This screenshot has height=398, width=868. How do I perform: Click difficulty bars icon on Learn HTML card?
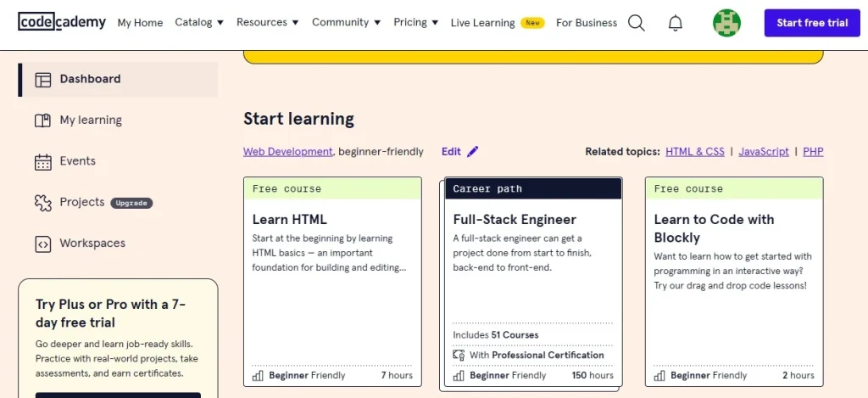click(x=258, y=375)
